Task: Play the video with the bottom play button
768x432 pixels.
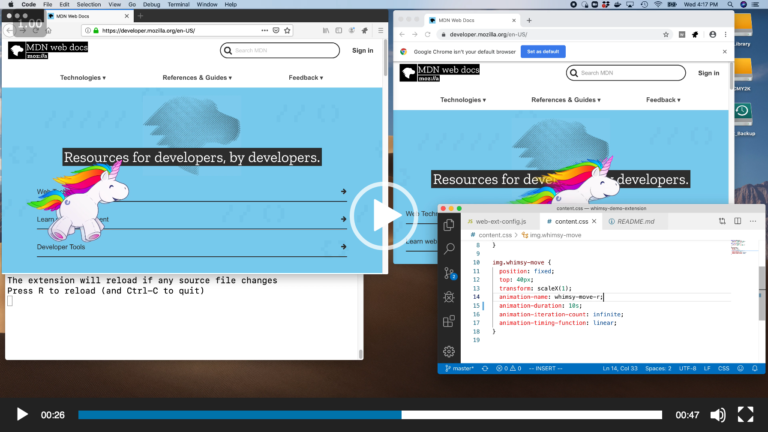Action: pyautogui.click(x=22, y=414)
